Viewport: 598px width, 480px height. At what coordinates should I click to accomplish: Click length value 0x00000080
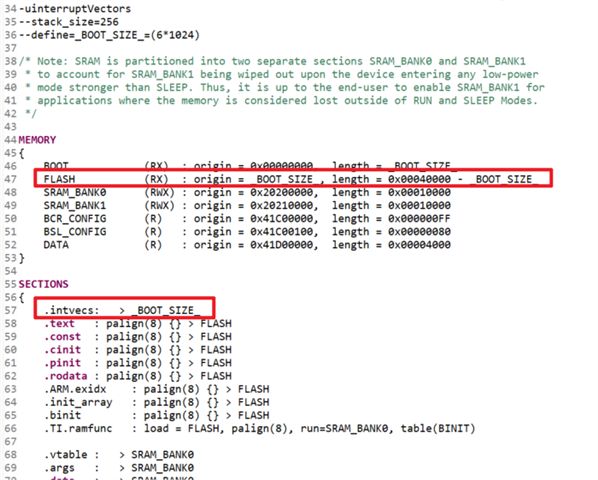point(420,232)
